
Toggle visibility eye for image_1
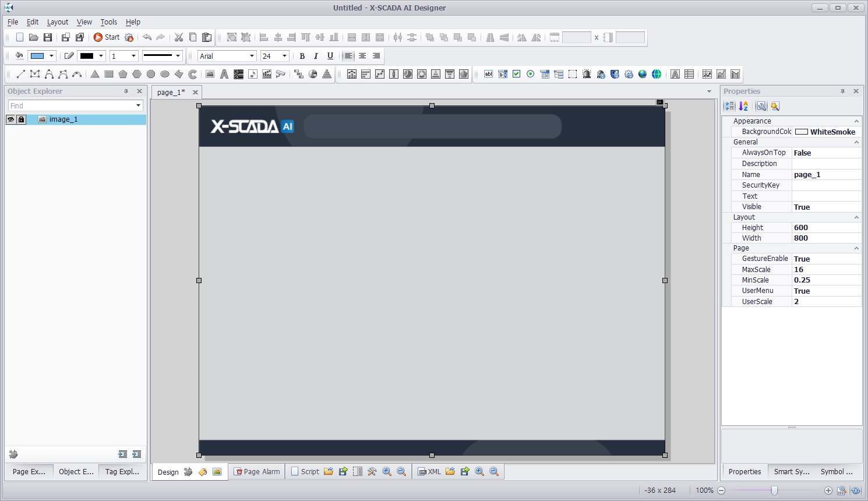tap(10, 119)
